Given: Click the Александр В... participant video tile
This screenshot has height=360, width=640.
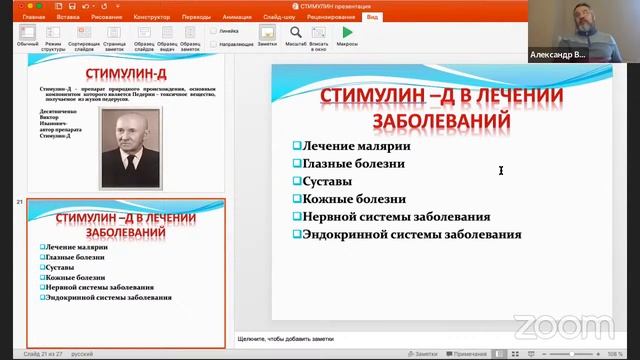Looking at the screenshot, I should tap(584, 31).
